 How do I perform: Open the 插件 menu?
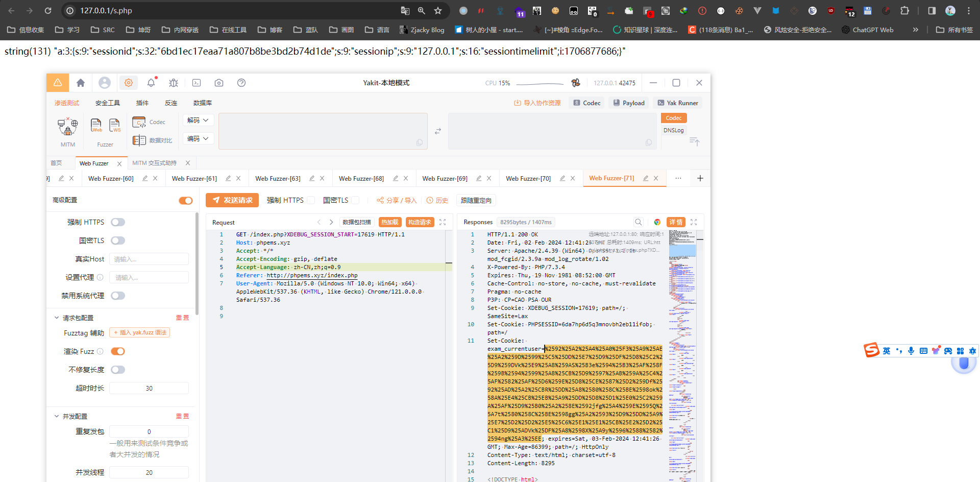pos(142,103)
